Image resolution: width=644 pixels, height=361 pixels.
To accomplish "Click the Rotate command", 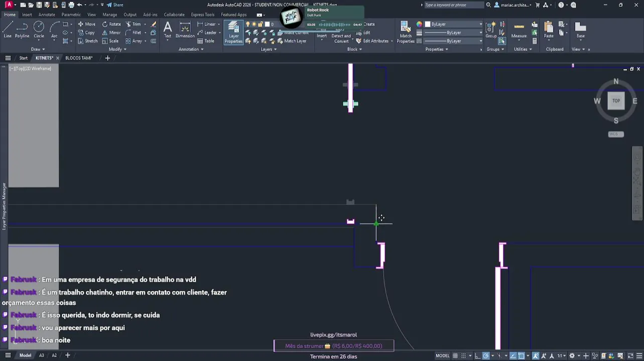I will tap(111, 24).
